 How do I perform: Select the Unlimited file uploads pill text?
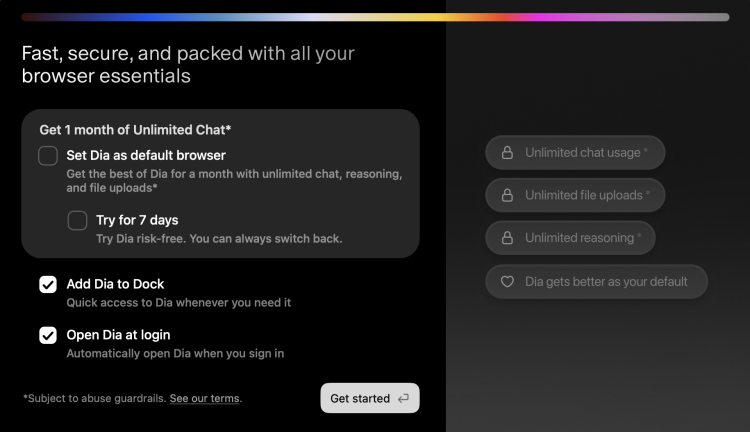587,196
